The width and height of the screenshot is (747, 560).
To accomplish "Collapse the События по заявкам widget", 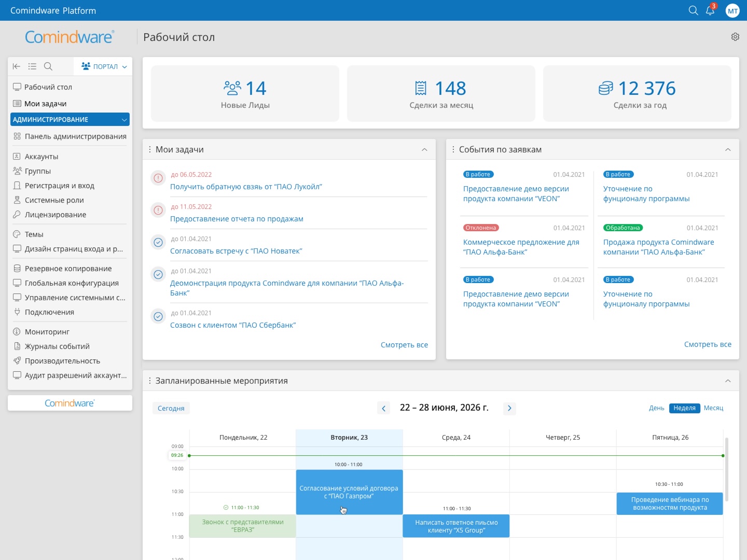I will 728,149.
